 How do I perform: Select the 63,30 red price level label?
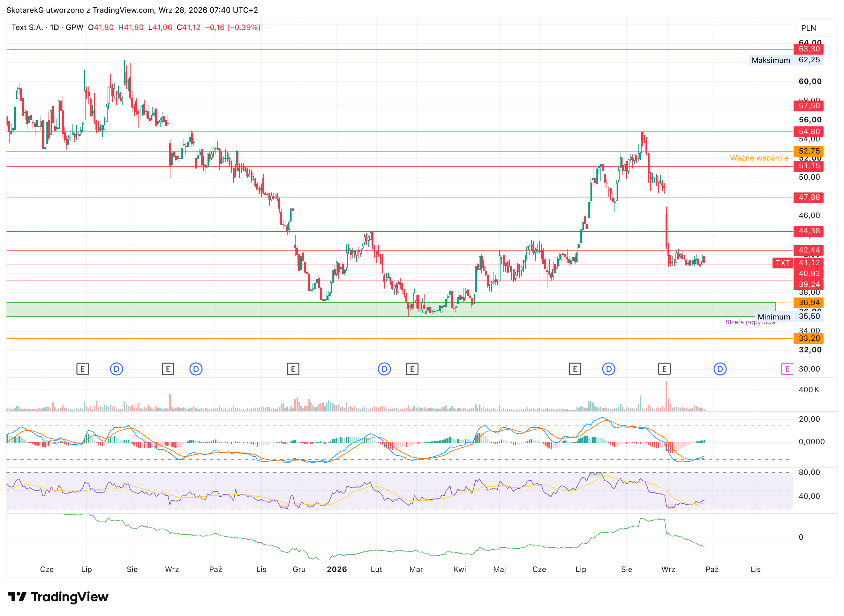[809, 49]
